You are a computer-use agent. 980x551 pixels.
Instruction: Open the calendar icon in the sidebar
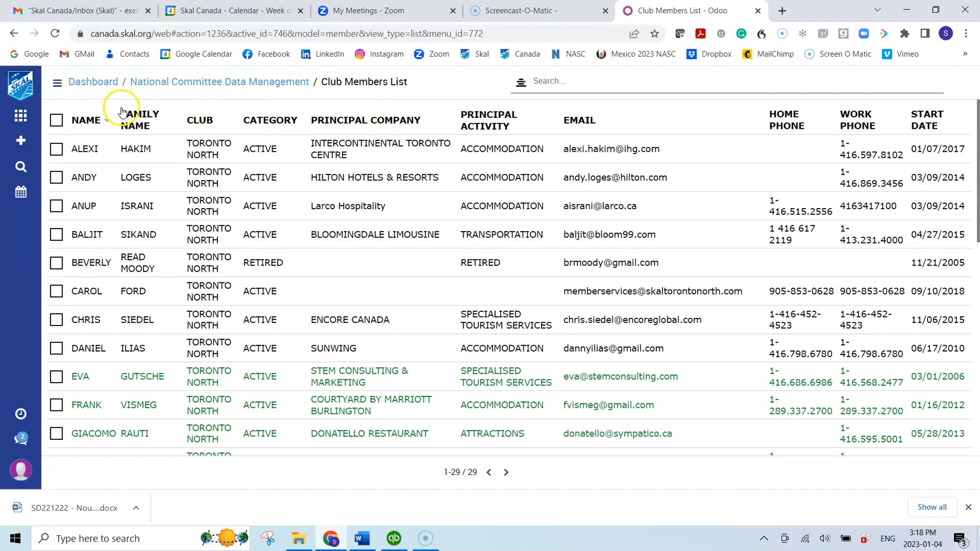[20, 192]
